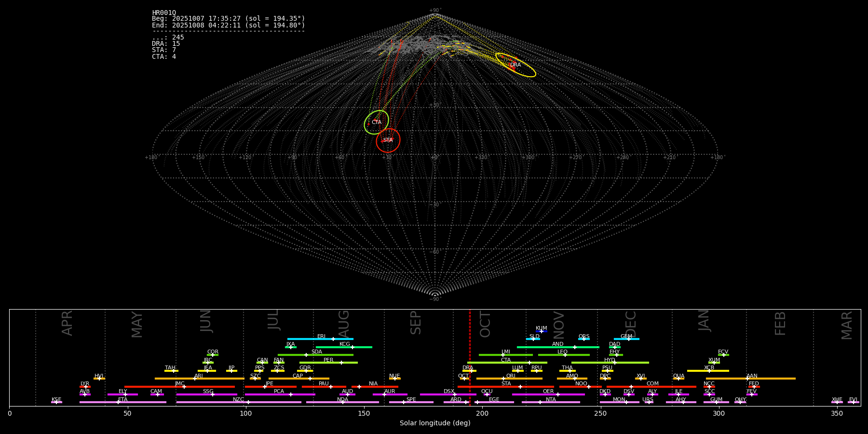The height and width of the screenshot is (434, 868).
Task: Click the NTA shower label in the bottom row
Action: click(x=551, y=400)
